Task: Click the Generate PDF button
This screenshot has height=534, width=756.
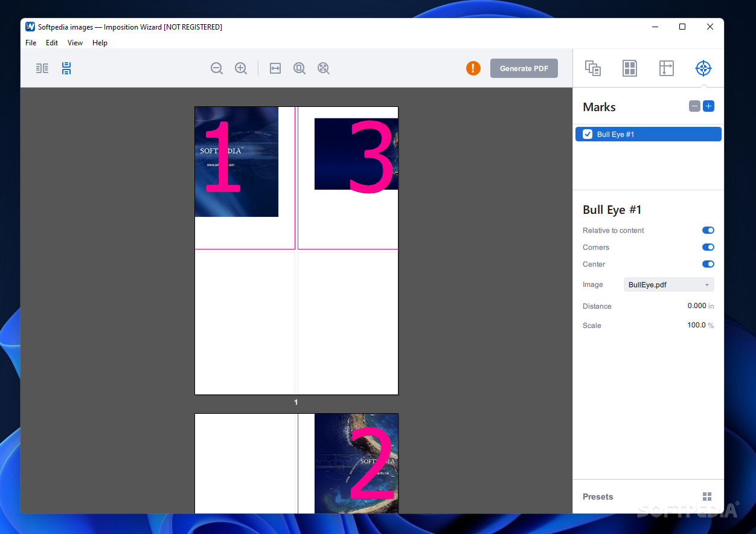Action: point(524,68)
